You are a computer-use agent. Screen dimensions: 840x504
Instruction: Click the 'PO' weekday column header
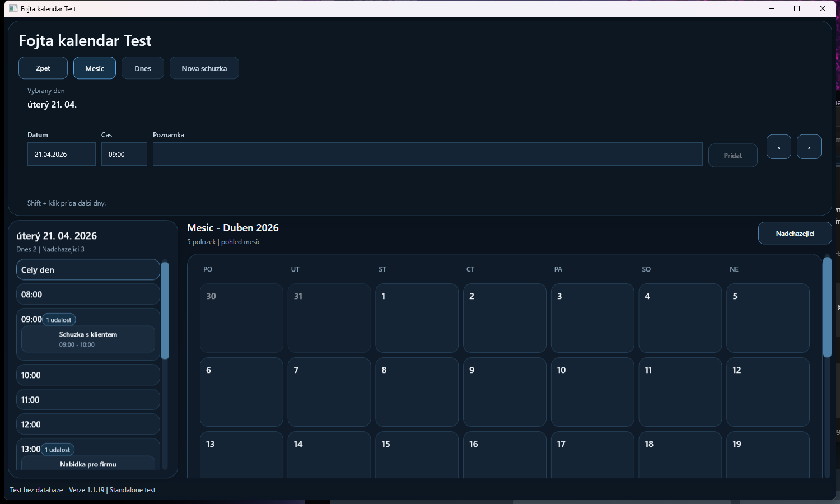(x=208, y=269)
